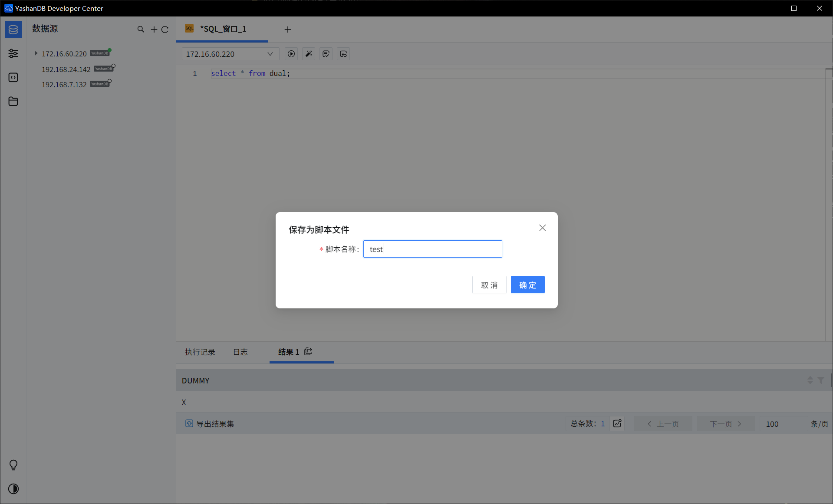The image size is (833, 504).
Task: Click the sort arrows on DUMMY column
Action: 810,380
